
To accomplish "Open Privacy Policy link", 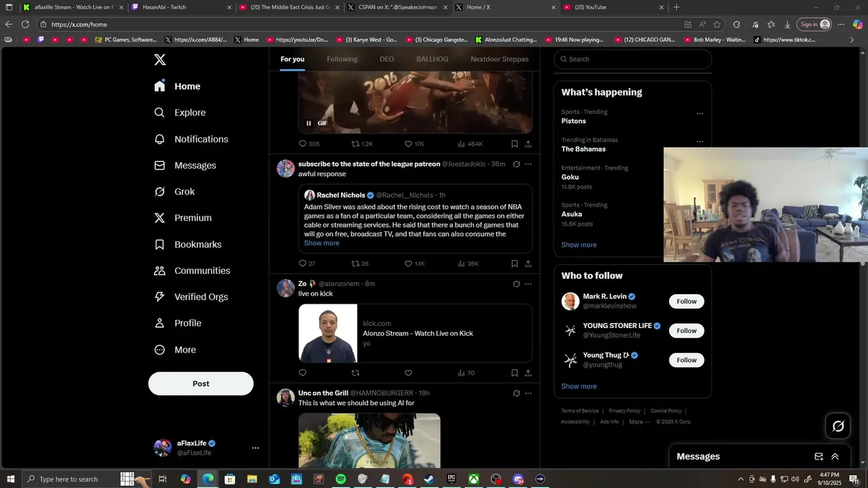I will [625, 411].
